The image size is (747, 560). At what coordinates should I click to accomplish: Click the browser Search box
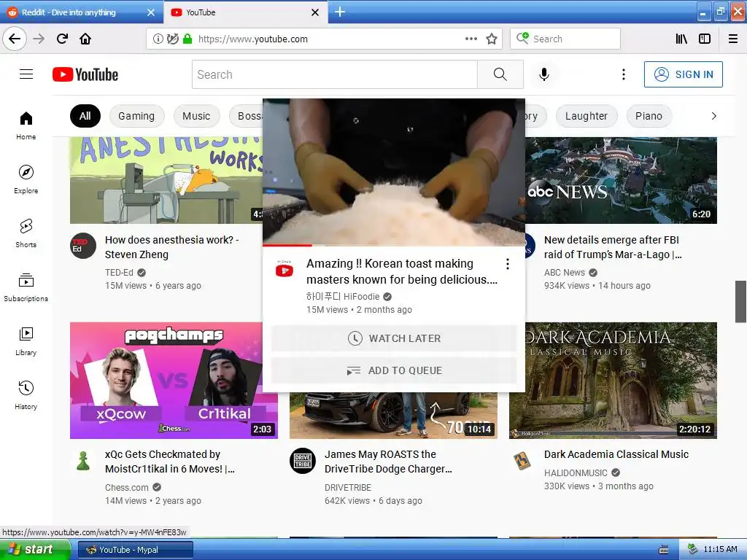coord(565,39)
